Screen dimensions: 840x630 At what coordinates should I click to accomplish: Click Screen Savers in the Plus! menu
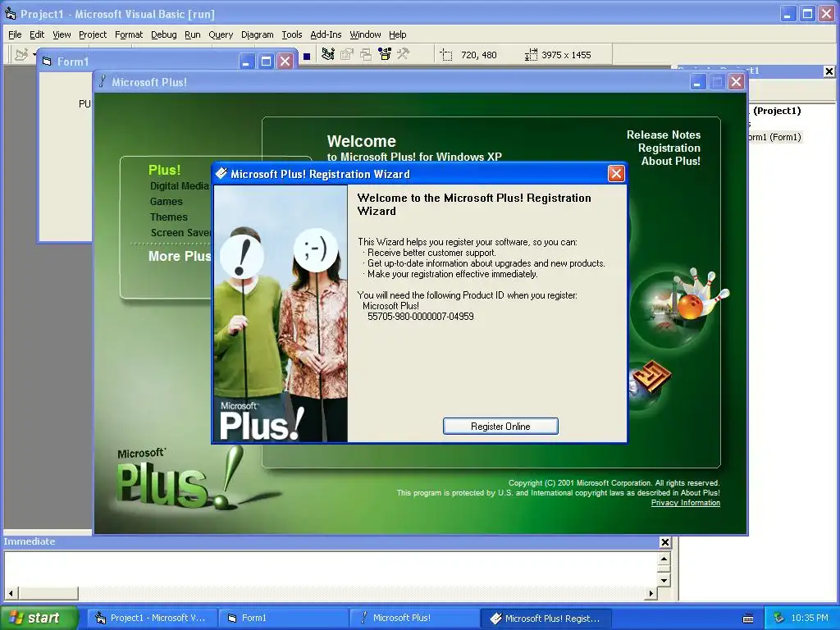click(181, 232)
